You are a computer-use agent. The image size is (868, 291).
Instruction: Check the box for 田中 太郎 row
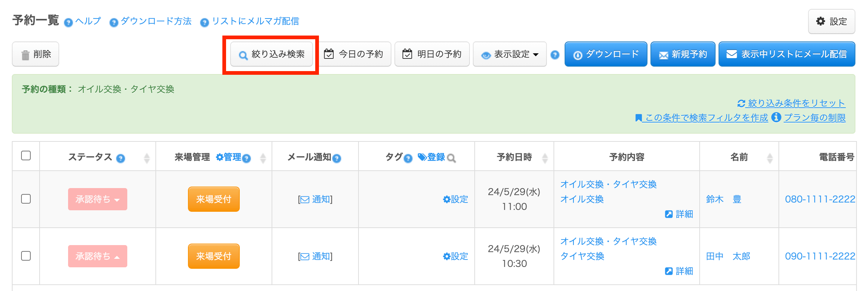(26, 256)
